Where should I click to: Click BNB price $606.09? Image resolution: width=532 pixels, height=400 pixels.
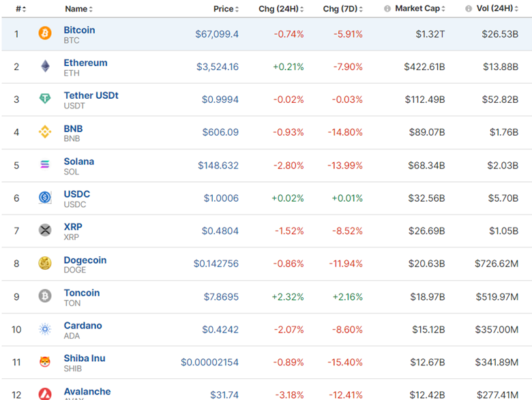(x=220, y=132)
